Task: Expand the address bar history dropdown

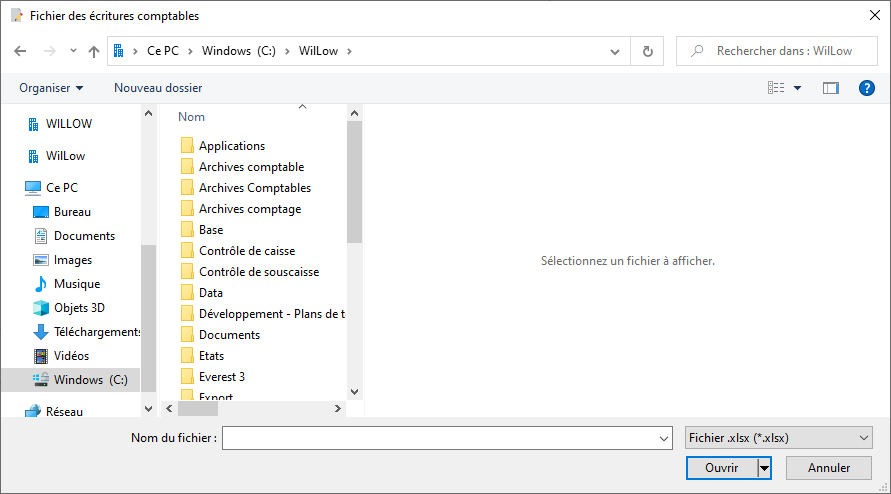Action: [x=615, y=52]
